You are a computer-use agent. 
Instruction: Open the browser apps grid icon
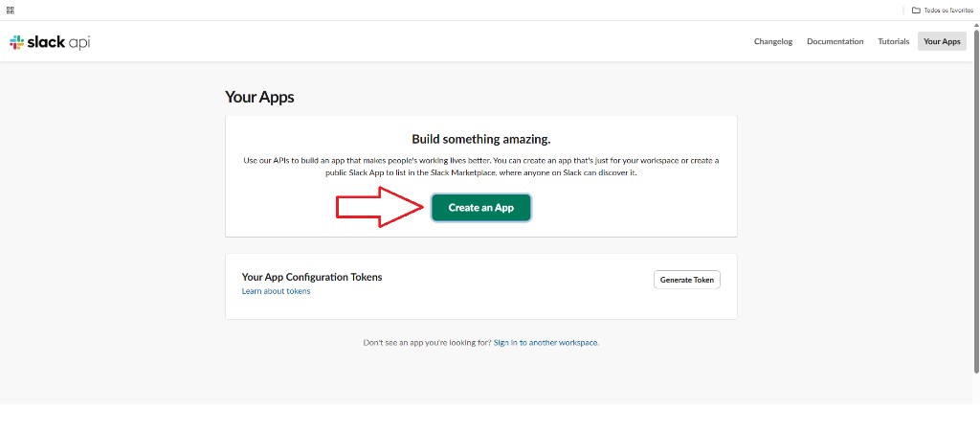tap(10, 10)
